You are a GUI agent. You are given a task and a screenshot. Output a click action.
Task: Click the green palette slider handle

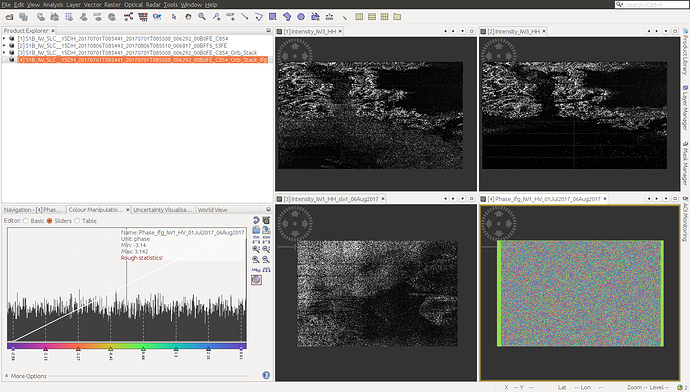pos(143,348)
